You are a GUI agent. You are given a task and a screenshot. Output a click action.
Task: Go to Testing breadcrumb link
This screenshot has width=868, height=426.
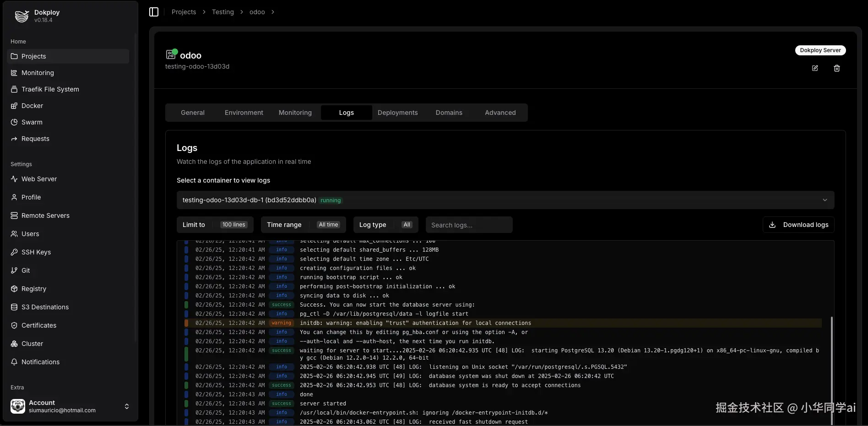click(x=223, y=12)
